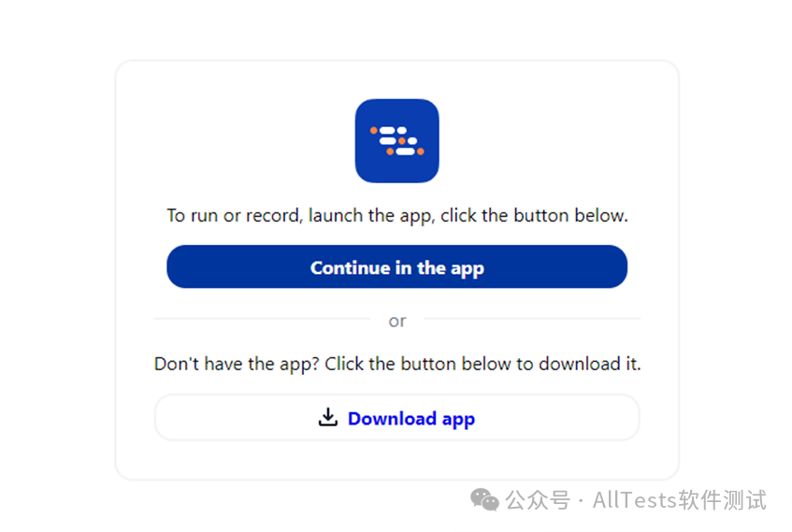Screen dimensions: 792x532
Task: Launch with Continue in the app button
Action: [397, 266]
